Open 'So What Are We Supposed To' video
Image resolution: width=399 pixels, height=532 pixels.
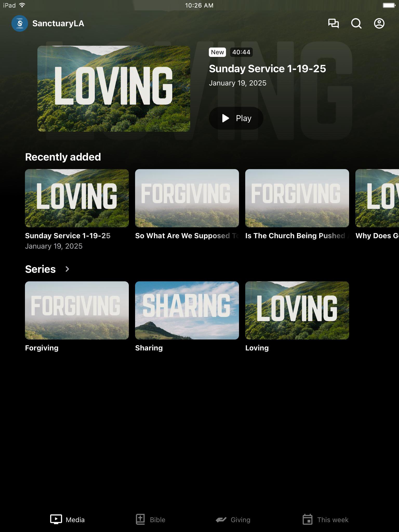[187, 198]
